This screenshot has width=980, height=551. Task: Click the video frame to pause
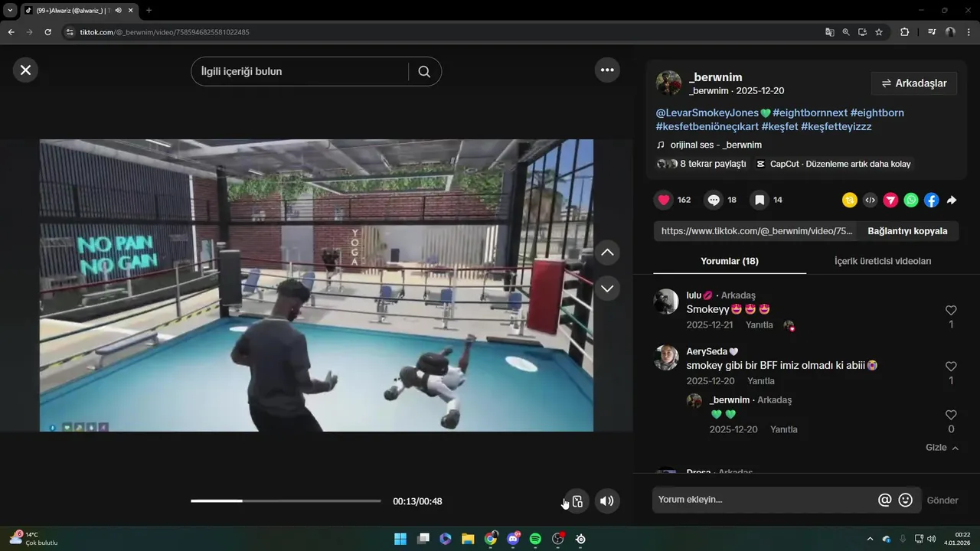(316, 285)
